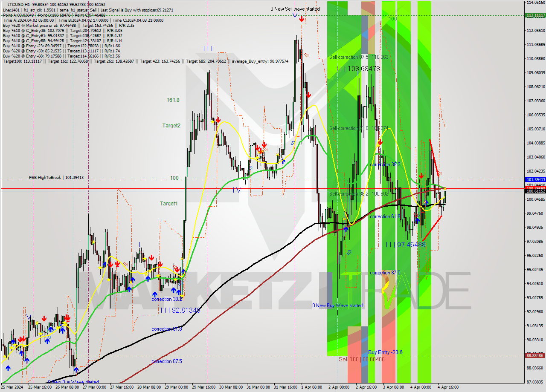Click the hollow blue diagonal arrow near 2 Apr
This screenshot has width=546, height=392.
point(349,253)
